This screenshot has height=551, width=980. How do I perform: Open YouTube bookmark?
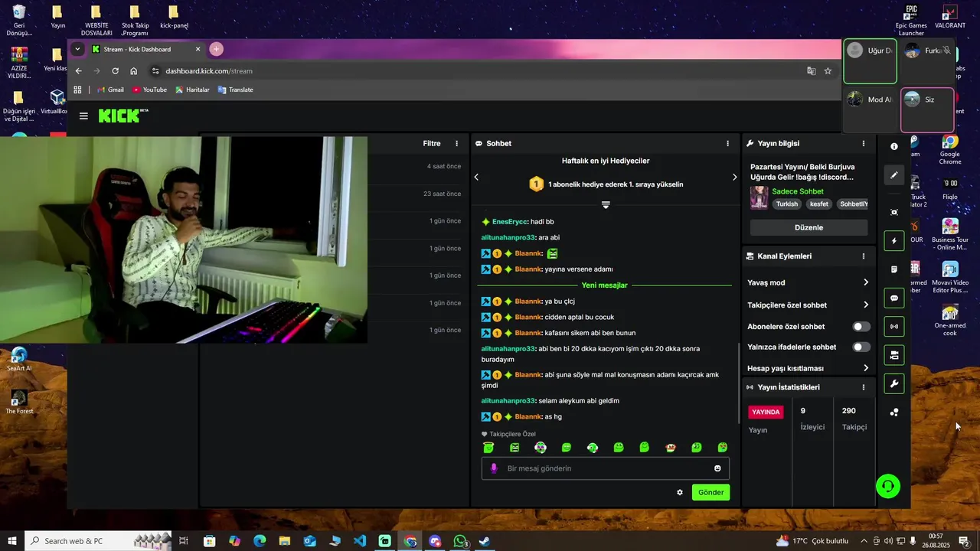tap(149, 90)
